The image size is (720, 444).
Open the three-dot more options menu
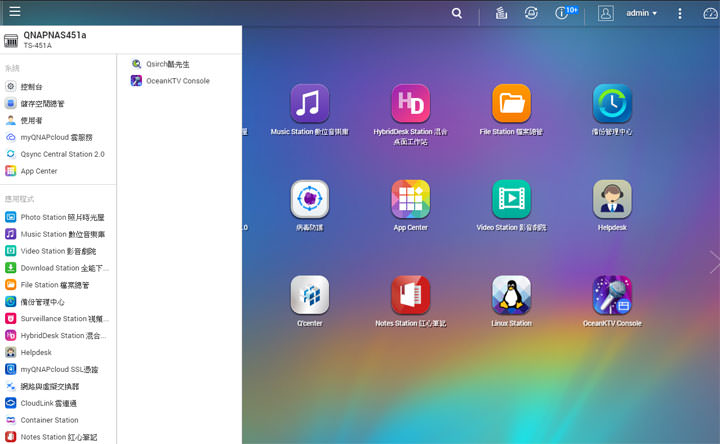click(680, 13)
